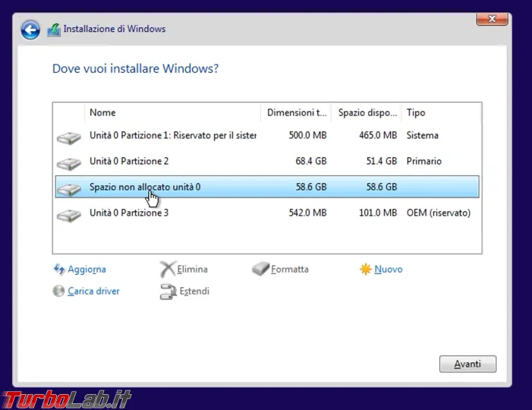Viewport: 532px width, 410px height.
Task: Proceed with the Avanti button
Action: pyautogui.click(x=467, y=364)
